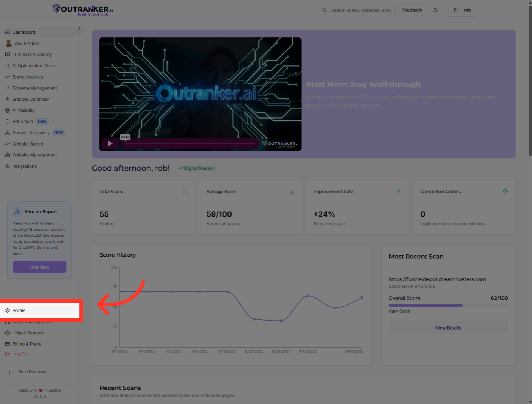Click the Overall Score value "62/100"
Image resolution: width=532 pixels, height=404 pixels.
click(x=499, y=298)
